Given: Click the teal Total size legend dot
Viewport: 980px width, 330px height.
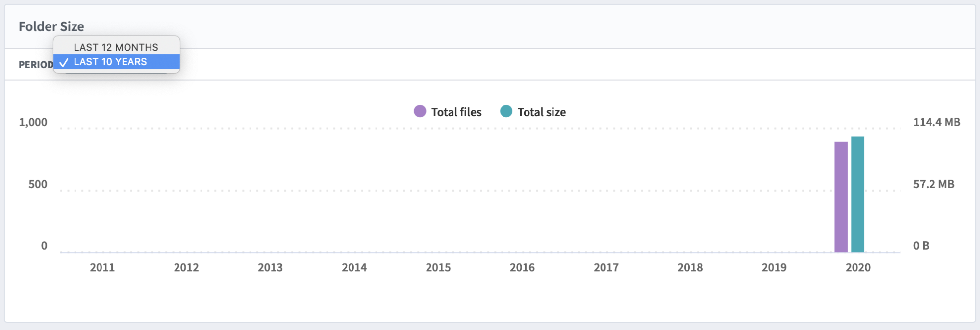Looking at the screenshot, I should 506,111.
